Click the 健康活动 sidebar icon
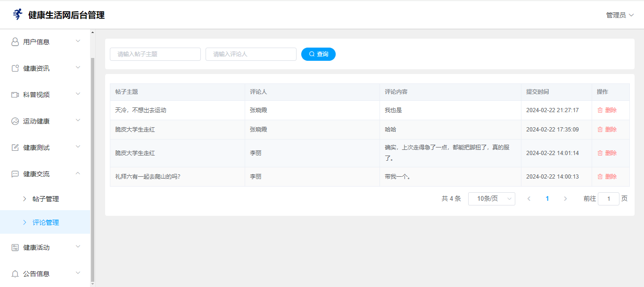644x287 pixels. click(x=15, y=247)
